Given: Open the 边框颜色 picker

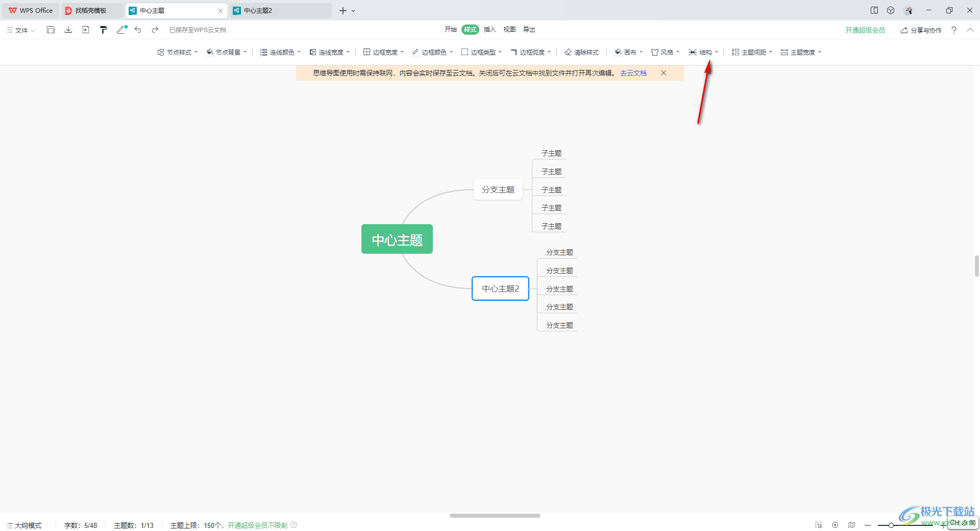Looking at the screenshot, I should pos(432,52).
